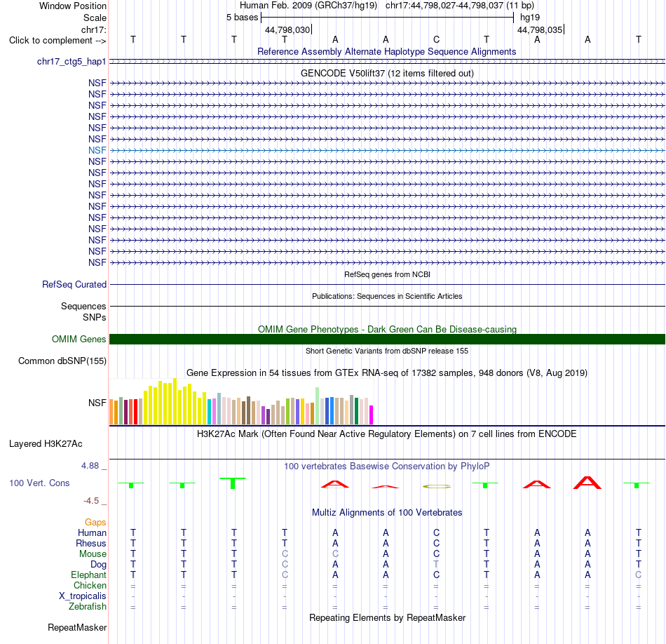Image resolution: width=666 pixels, height=644 pixels.
Task: Click the tall light-green bar in the GTEx chart
Action: (x=317, y=406)
